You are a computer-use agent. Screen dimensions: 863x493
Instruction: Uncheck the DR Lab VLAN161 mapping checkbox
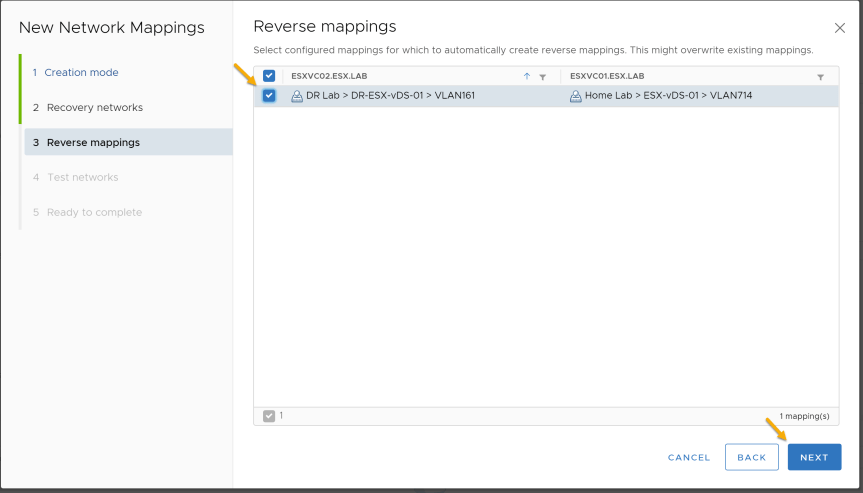click(269, 95)
